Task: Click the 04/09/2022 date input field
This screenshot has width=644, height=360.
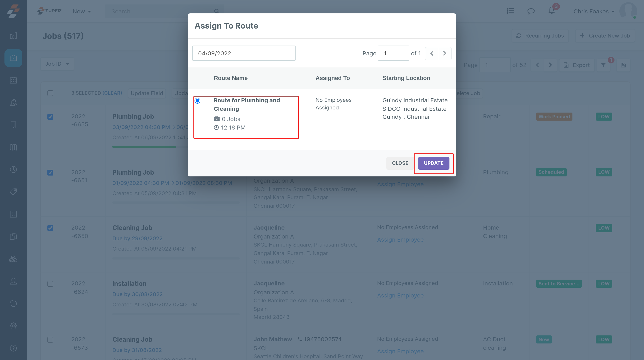Action: tap(244, 53)
